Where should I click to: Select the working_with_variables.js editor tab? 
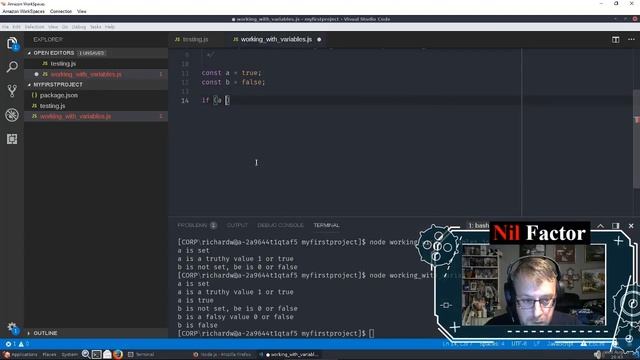point(277,40)
